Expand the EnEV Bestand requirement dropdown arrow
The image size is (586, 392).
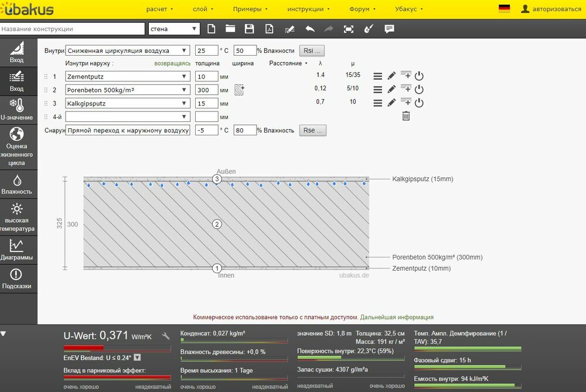point(137,357)
